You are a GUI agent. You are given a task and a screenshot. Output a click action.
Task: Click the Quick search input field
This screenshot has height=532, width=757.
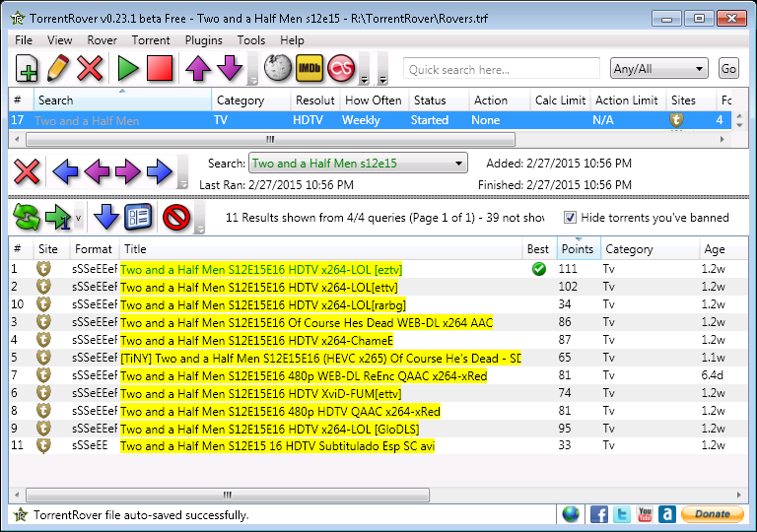(x=501, y=69)
